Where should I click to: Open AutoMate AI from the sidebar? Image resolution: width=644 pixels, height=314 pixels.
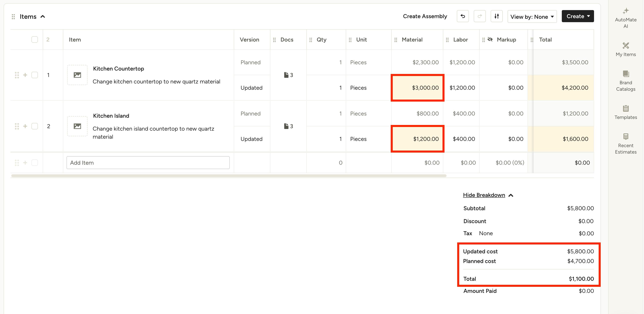click(625, 18)
